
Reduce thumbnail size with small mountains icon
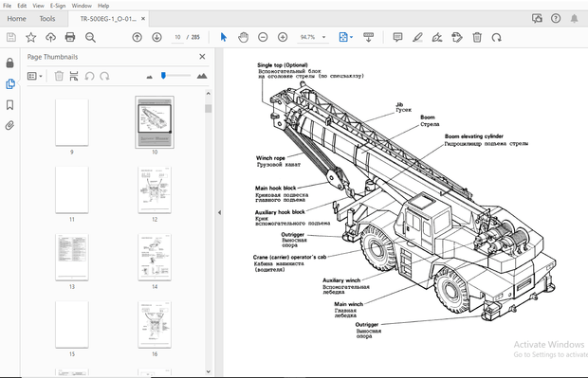[x=149, y=77]
